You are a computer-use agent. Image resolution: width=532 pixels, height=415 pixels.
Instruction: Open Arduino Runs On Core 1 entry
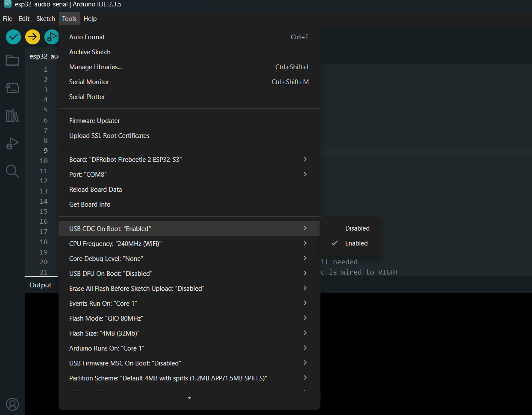(x=189, y=348)
